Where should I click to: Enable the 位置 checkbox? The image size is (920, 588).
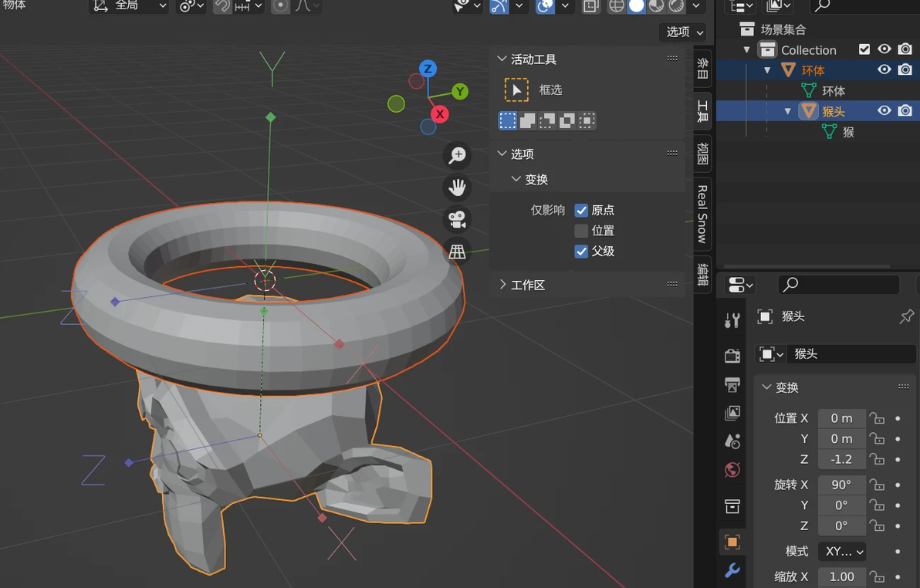point(581,231)
